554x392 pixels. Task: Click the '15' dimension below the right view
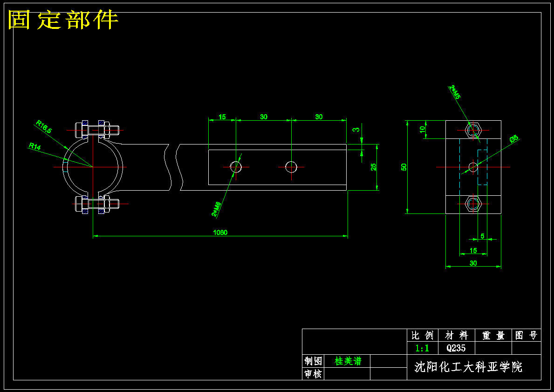tap(473, 251)
